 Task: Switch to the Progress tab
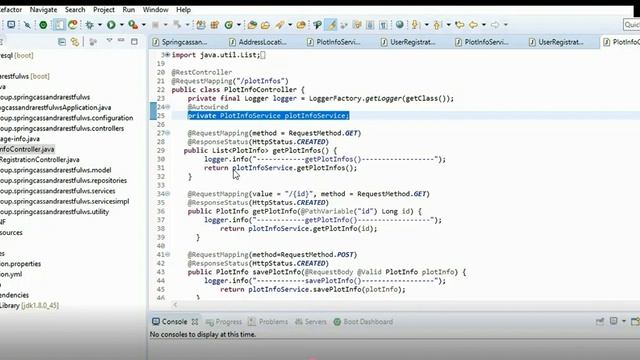pyautogui.click(x=224, y=322)
